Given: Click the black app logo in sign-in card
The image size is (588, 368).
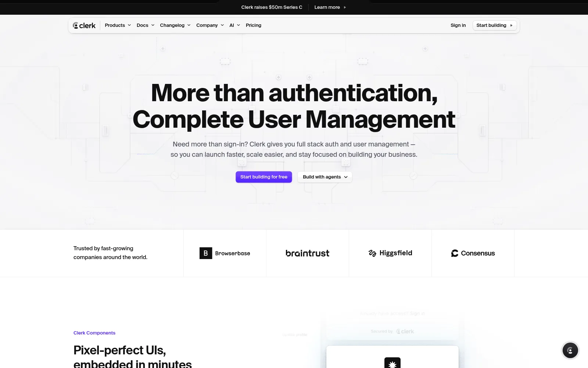Looking at the screenshot, I should click(x=392, y=363).
